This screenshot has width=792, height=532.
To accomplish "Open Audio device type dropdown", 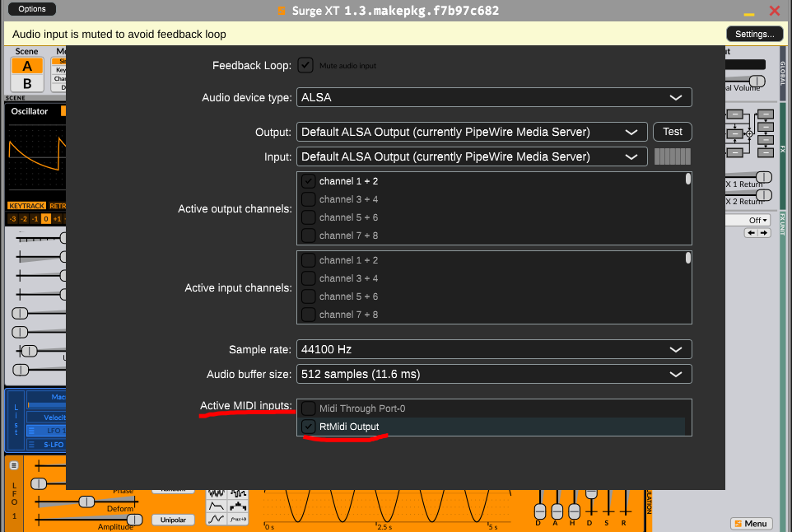I will pos(494,97).
